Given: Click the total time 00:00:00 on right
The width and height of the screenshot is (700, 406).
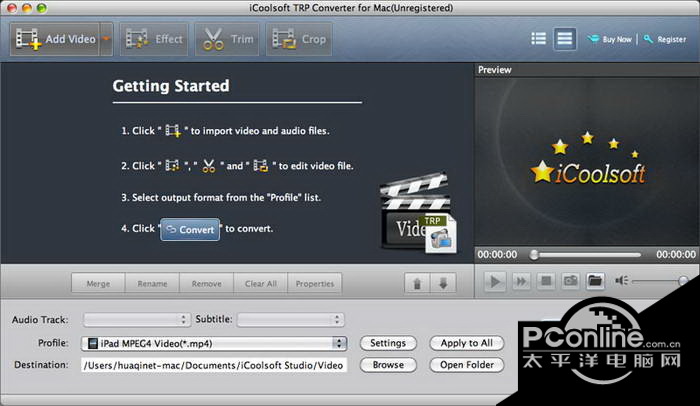Looking at the screenshot, I should point(675,255).
